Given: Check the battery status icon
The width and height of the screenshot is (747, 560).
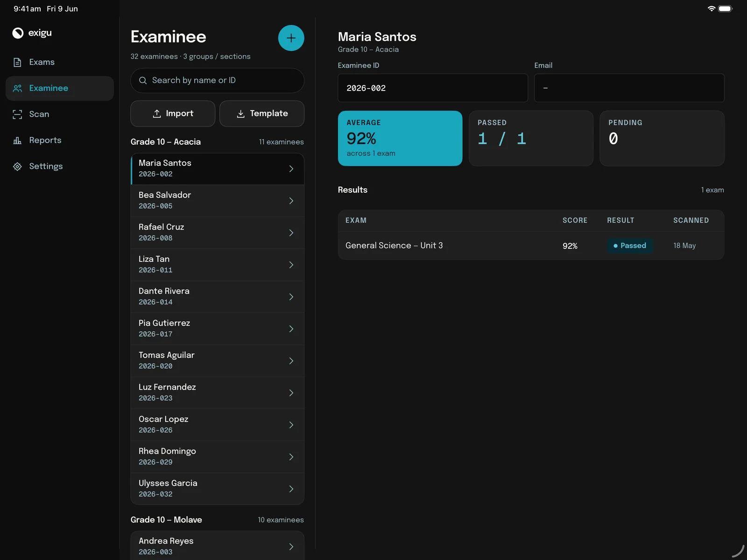Looking at the screenshot, I should click(x=726, y=8).
